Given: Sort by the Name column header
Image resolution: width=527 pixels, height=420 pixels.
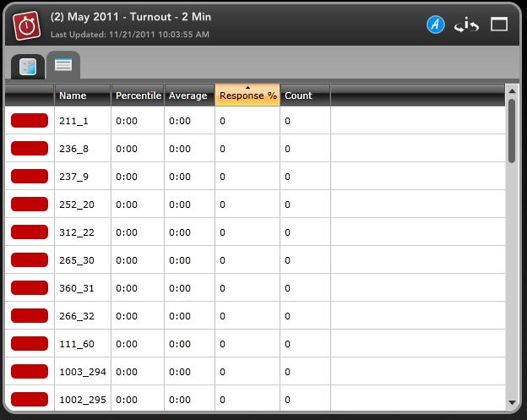Looking at the screenshot, I should (x=82, y=95).
